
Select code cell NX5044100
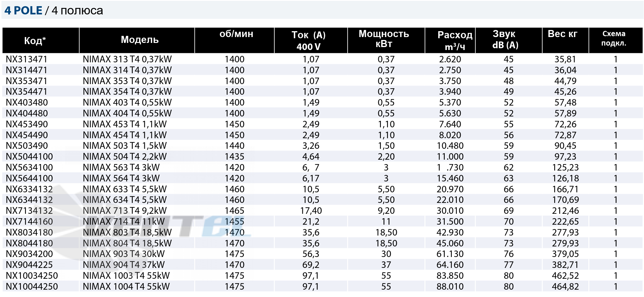(x=29, y=156)
